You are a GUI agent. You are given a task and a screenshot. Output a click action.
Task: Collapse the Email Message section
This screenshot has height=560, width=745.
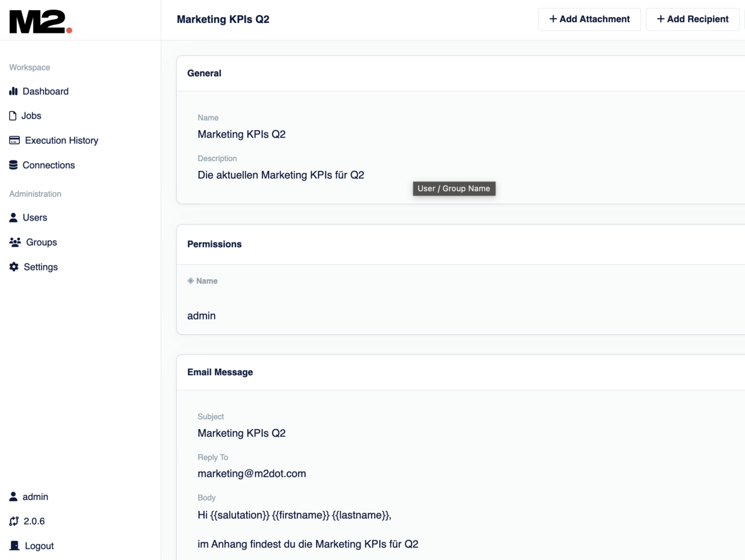[x=220, y=372]
